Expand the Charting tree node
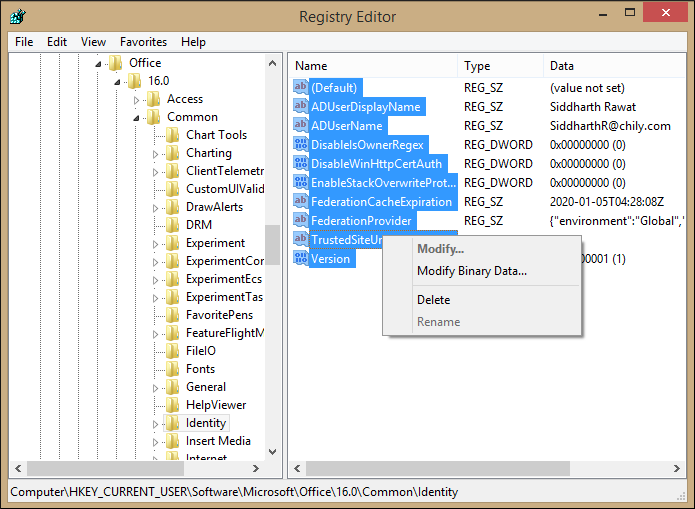Screen dimensions: 695x509 pyautogui.click(x=156, y=154)
